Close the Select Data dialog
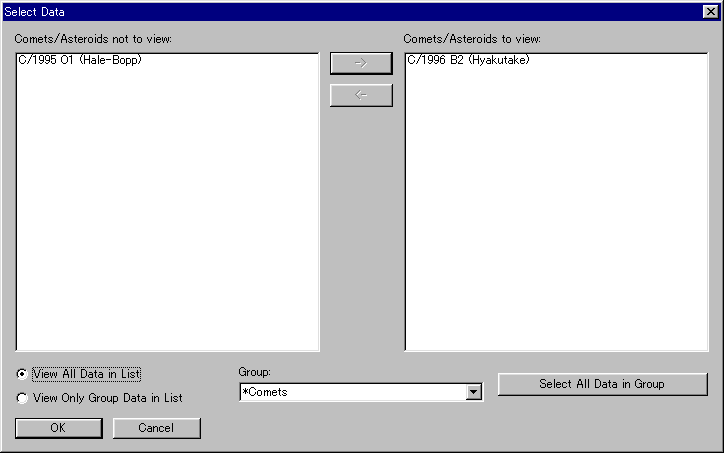Image resolution: width=724 pixels, height=453 pixels. (x=710, y=10)
